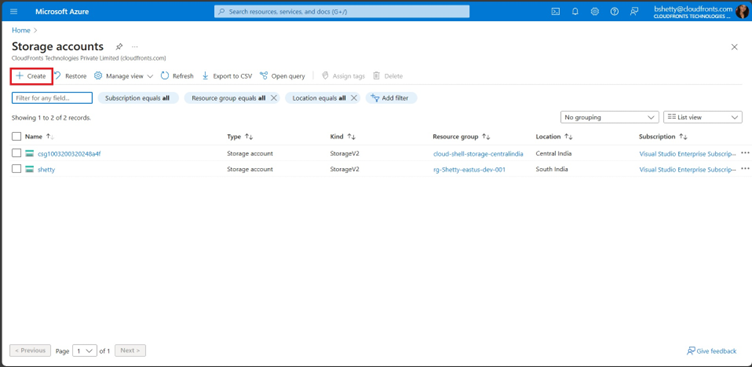This screenshot has width=752, height=367.
Task: Select the shetty row checkbox
Action: pyautogui.click(x=17, y=169)
